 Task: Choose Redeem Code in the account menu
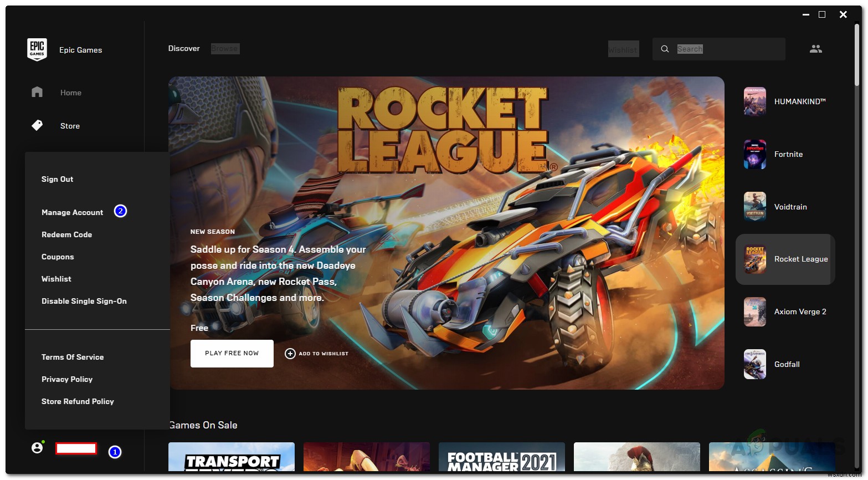click(66, 234)
